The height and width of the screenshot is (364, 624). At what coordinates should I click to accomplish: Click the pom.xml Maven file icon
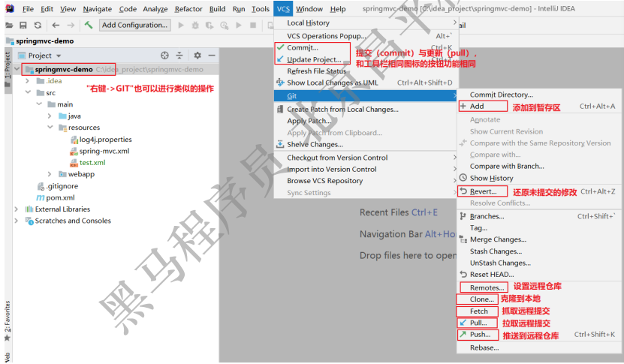[41, 197]
